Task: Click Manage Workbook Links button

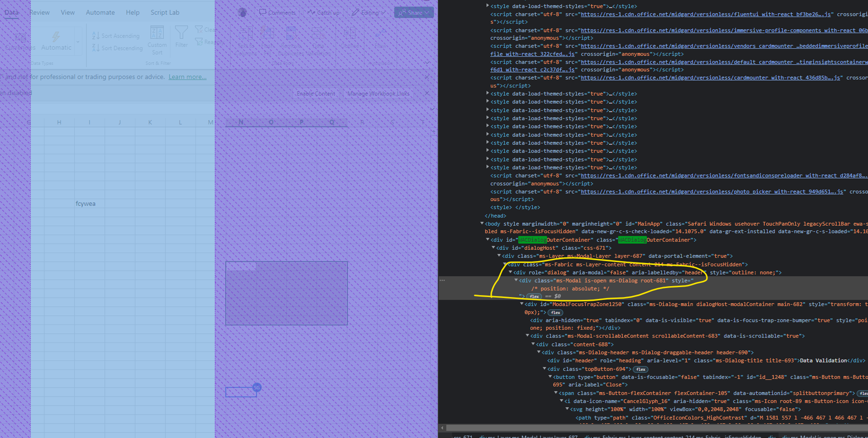Action: (x=378, y=94)
